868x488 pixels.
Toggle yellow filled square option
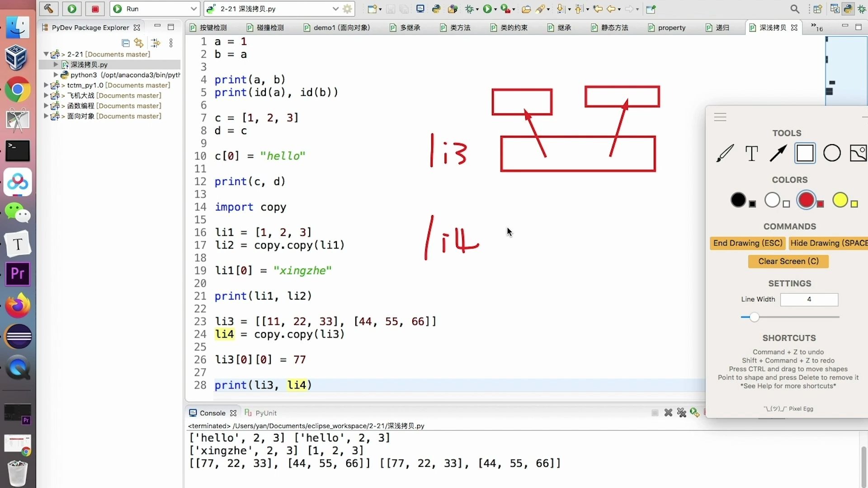point(854,204)
